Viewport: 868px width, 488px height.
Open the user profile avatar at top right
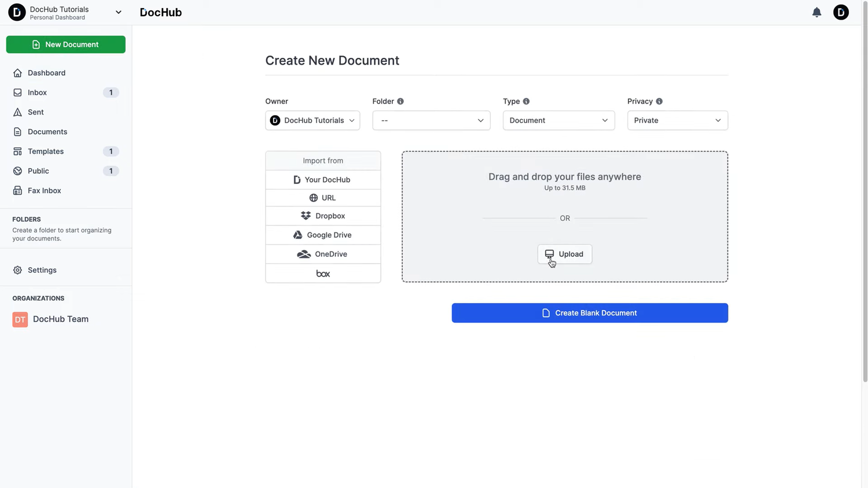pos(841,12)
